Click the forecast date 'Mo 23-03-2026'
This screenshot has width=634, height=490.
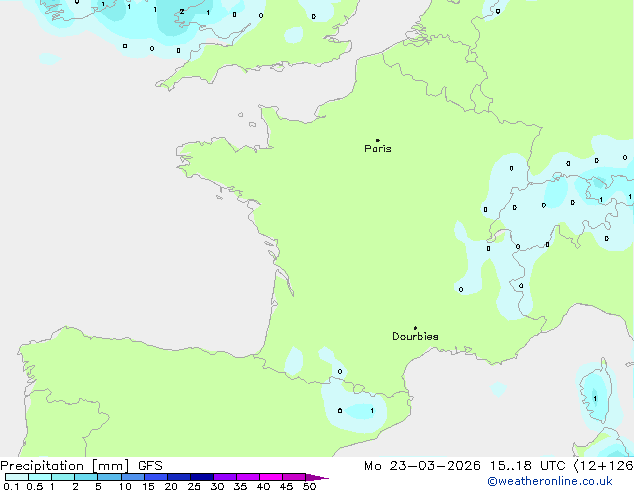(422, 466)
